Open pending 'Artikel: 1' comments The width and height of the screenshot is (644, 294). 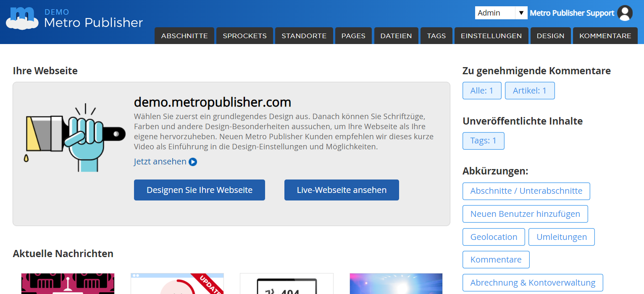tap(530, 91)
